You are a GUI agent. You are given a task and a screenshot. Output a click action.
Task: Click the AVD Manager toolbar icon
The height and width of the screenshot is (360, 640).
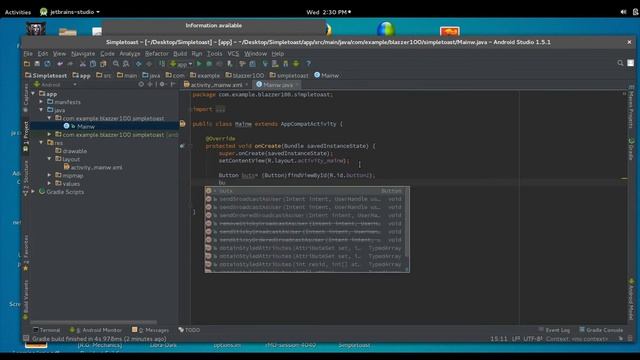point(276,64)
